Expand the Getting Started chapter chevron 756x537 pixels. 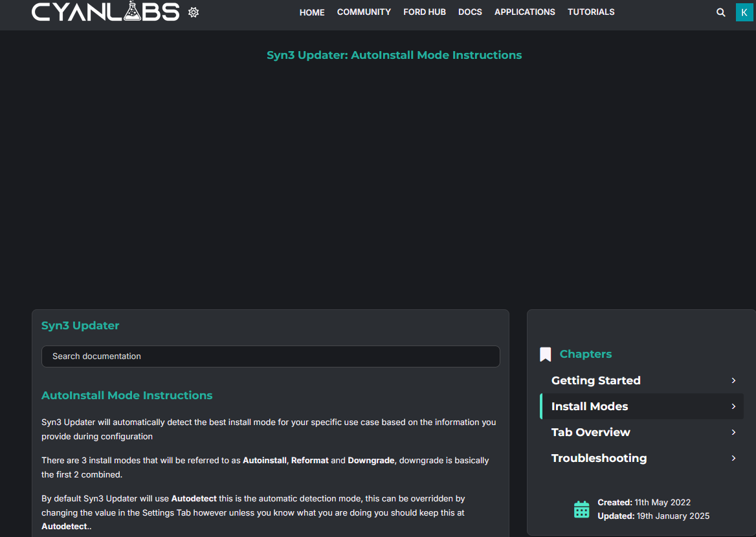733,380
